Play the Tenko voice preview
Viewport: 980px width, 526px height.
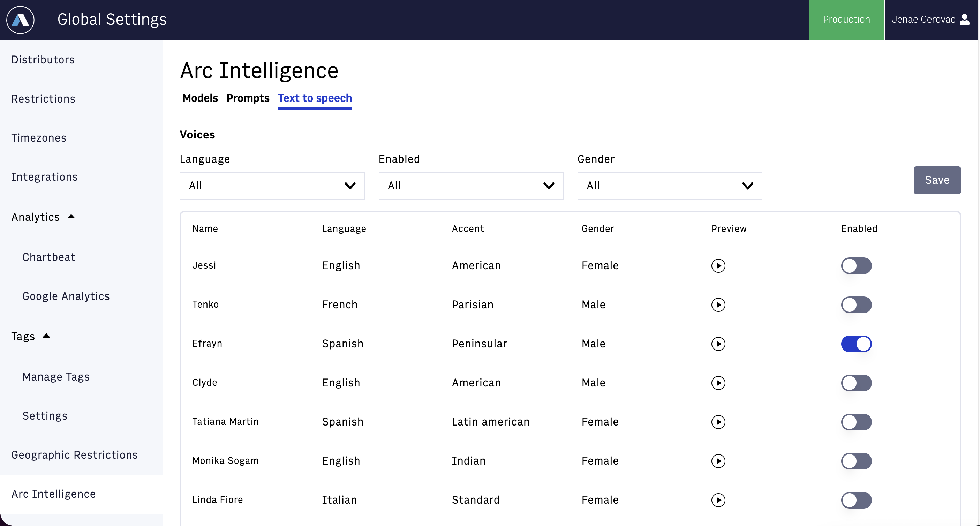click(718, 305)
